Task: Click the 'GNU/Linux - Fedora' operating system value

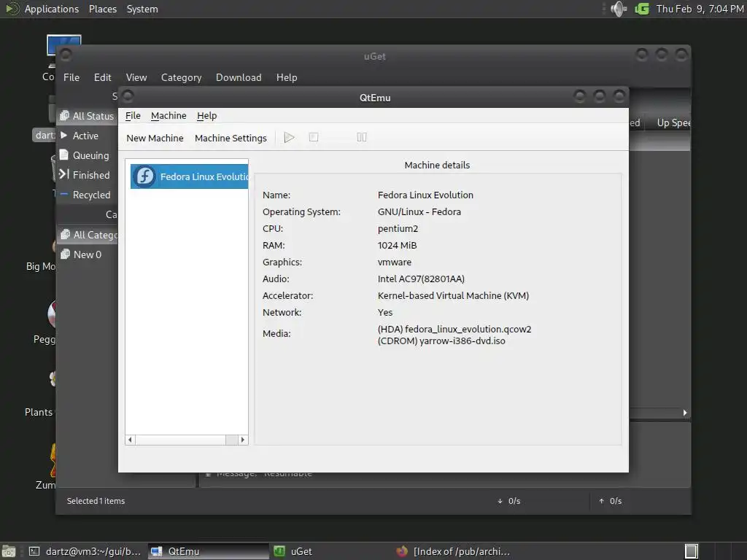Action: tap(419, 211)
